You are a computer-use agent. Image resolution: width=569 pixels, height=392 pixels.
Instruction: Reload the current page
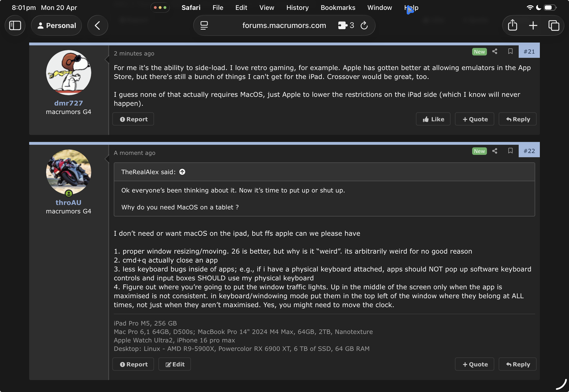click(364, 25)
